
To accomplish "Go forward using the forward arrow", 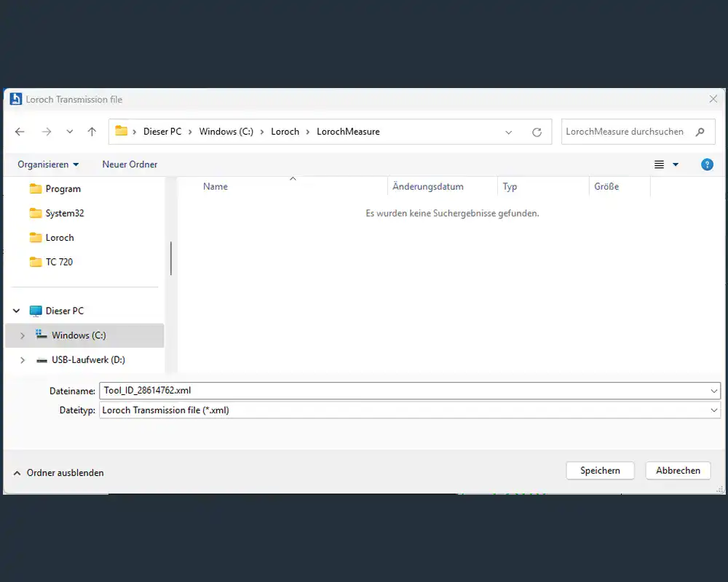I will pos(47,132).
